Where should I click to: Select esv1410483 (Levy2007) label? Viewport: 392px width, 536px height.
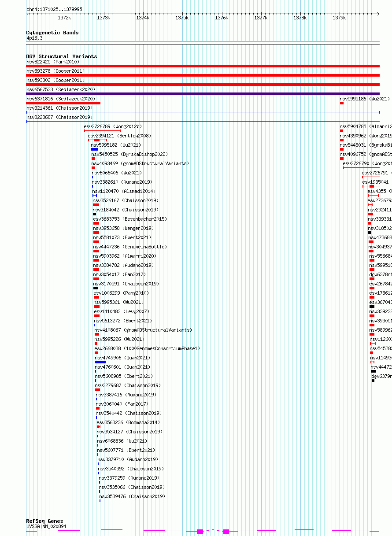pyautogui.click(x=122, y=311)
